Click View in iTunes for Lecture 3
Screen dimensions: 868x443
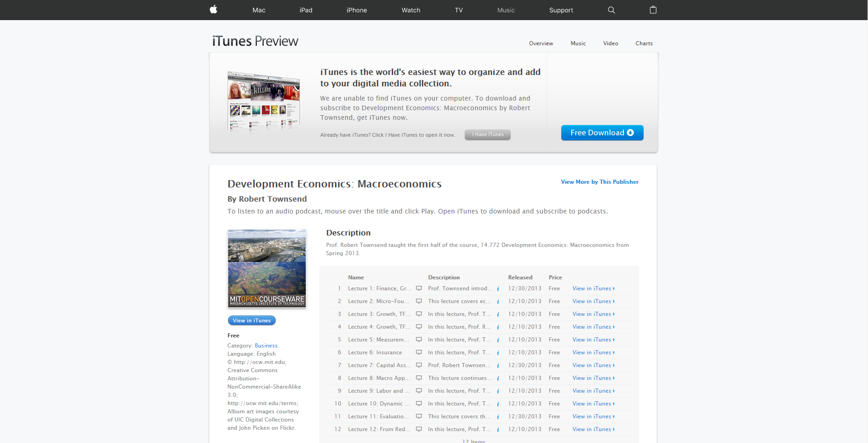(593, 314)
